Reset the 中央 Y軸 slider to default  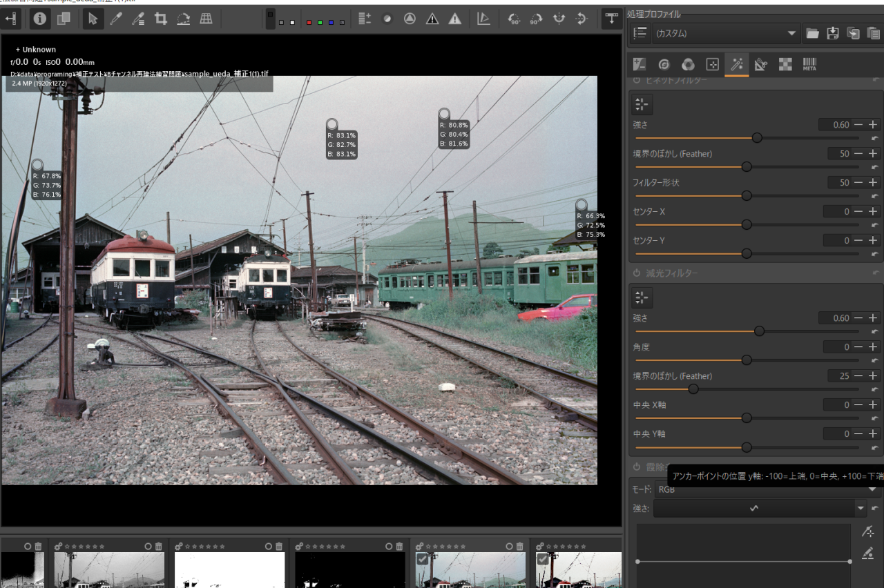click(x=874, y=447)
